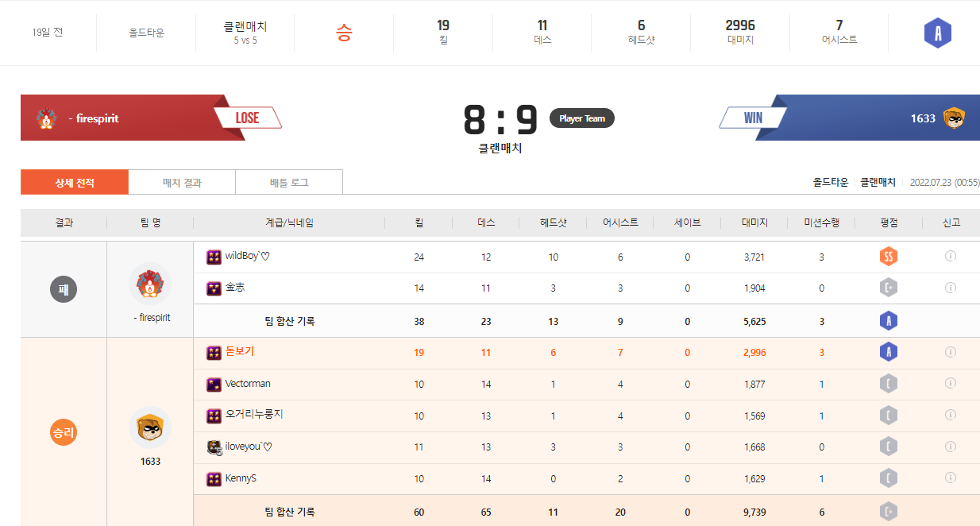The height and width of the screenshot is (526, 980).
Task: Open player 오거리누룽지 profile link
Action: coord(254,415)
